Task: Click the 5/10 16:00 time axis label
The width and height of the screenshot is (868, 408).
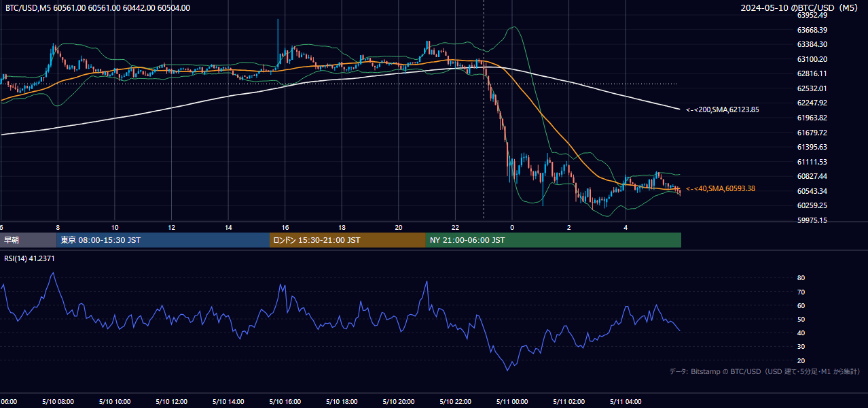Action: point(285,401)
